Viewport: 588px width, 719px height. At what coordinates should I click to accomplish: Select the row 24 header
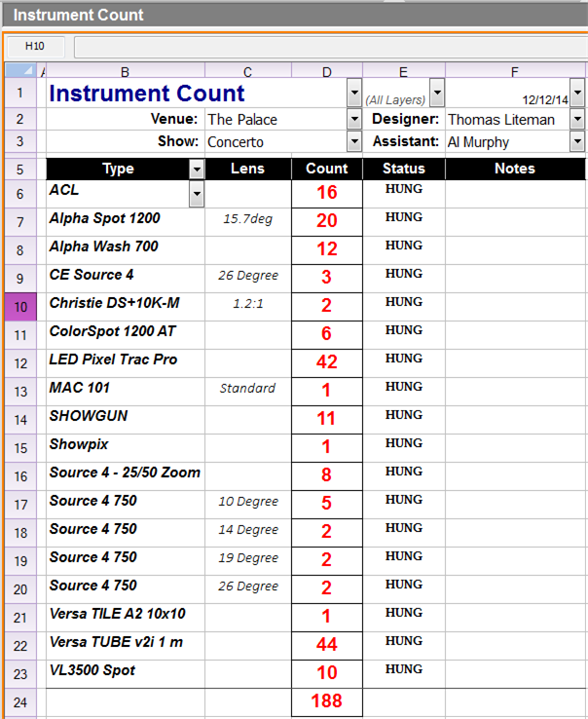point(20,701)
